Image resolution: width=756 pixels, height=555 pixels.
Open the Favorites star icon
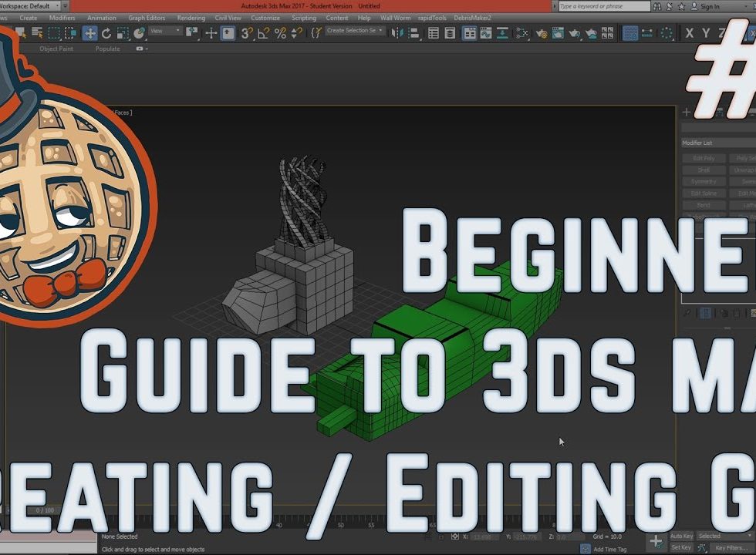click(x=682, y=6)
